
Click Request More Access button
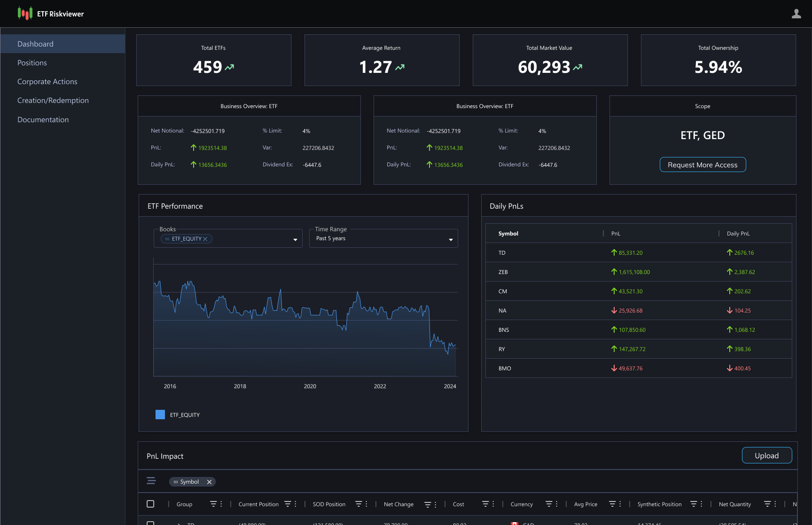point(703,165)
